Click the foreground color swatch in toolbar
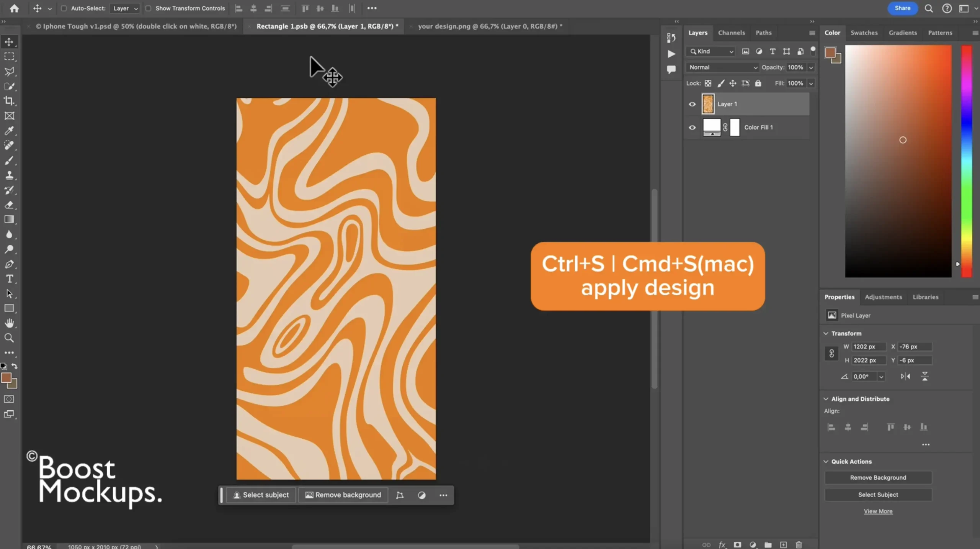Viewport: 980px width, 549px height. pyautogui.click(x=6, y=378)
